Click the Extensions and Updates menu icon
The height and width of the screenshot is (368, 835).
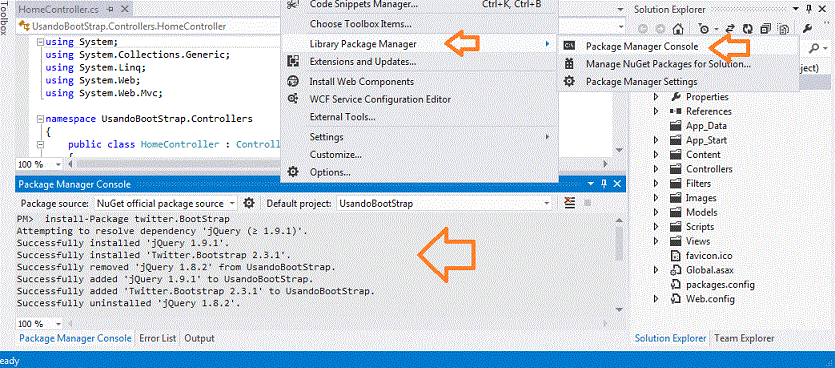(x=293, y=61)
